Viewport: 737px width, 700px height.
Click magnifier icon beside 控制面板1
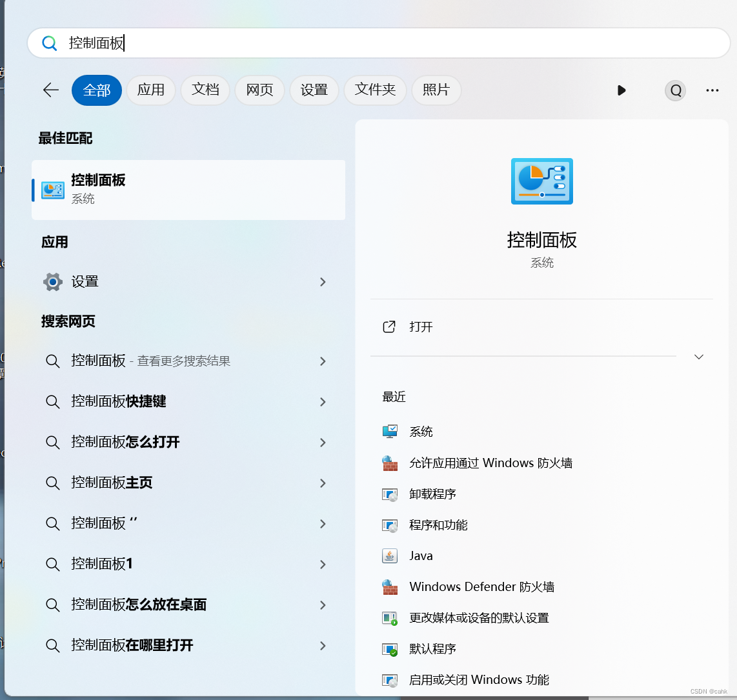53,565
